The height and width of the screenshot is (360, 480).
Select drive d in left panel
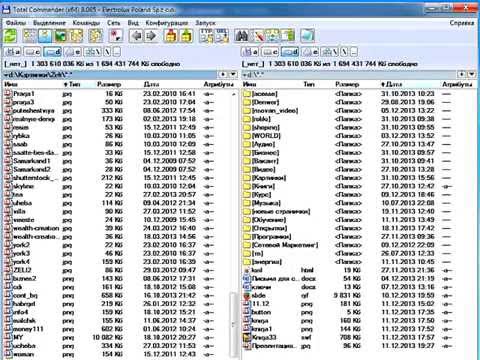(53, 52)
